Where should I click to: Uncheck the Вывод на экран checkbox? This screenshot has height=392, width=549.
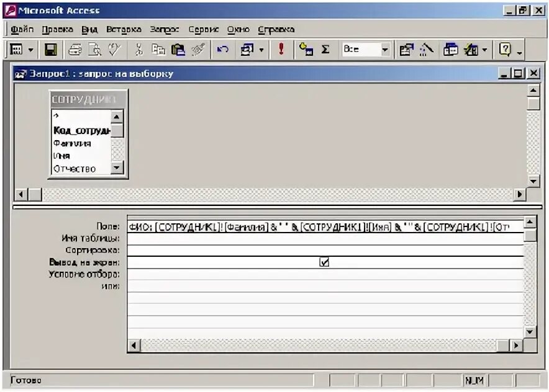[324, 262]
